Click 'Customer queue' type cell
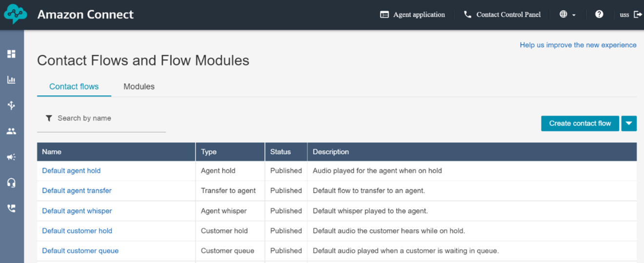The image size is (644, 263). pos(227,251)
